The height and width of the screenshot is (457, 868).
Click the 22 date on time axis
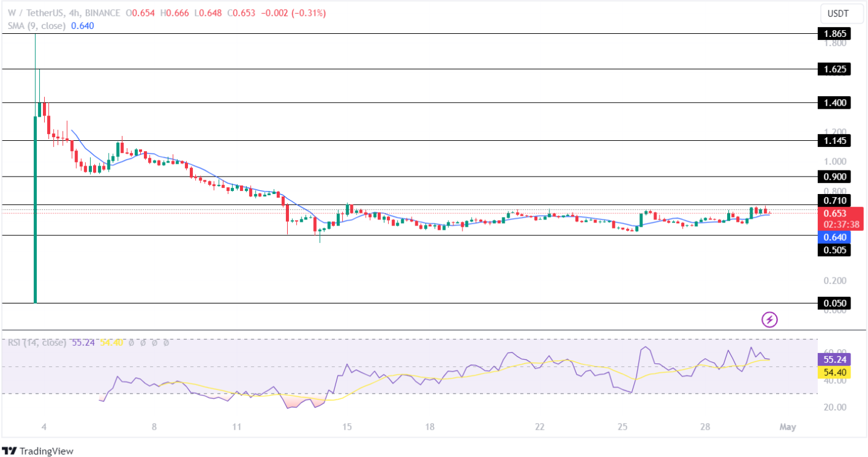point(540,427)
